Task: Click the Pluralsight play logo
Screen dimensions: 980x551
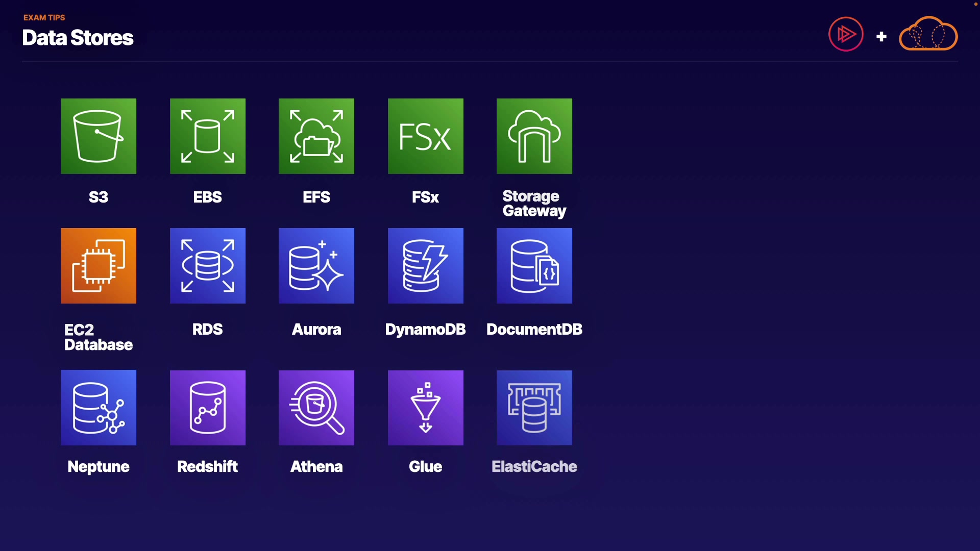Action: click(846, 34)
